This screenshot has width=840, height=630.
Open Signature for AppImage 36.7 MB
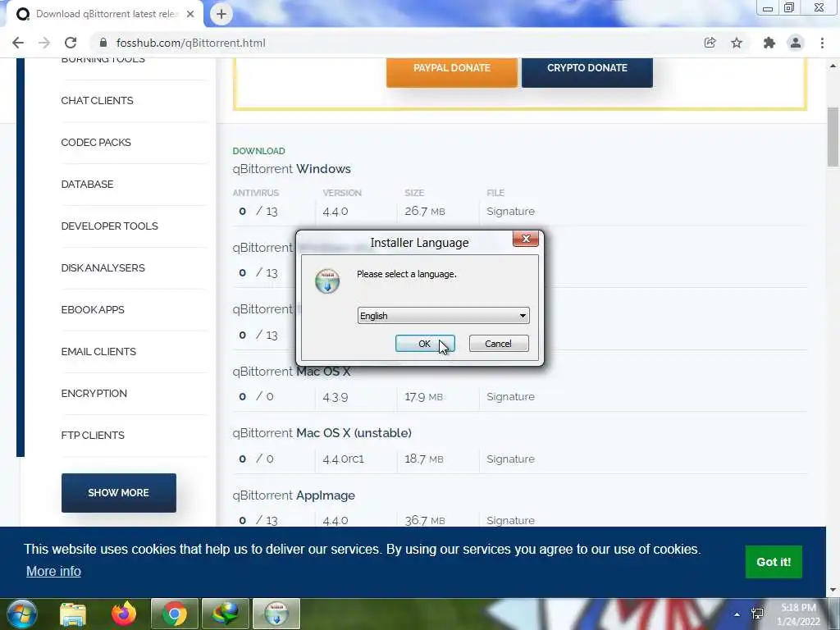[x=510, y=521]
